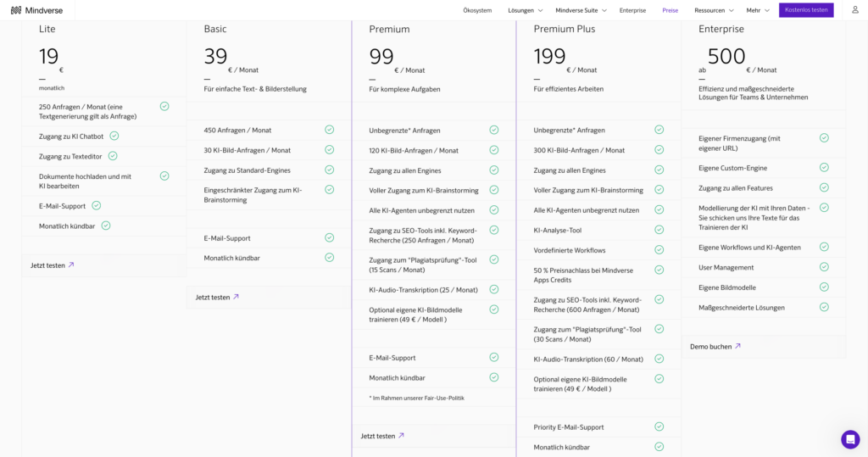Click arrow icon beside Premium Jetzt testen
868x457 pixels.
coord(401,436)
